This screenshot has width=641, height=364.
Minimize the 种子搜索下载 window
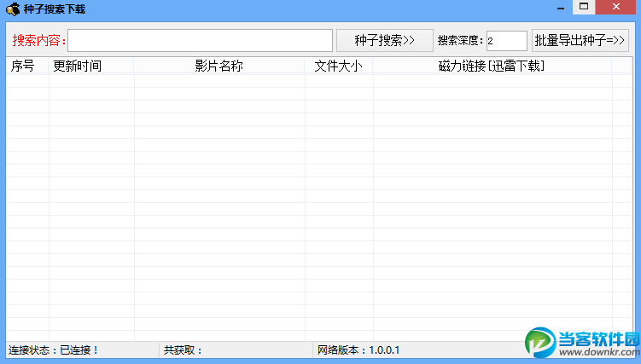[x=561, y=8]
